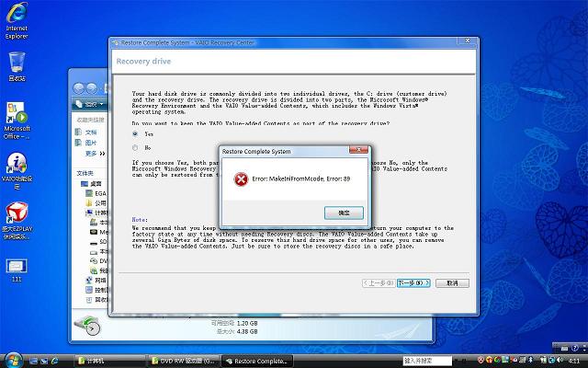Select the Me... drive item in tree

[x=99, y=232]
